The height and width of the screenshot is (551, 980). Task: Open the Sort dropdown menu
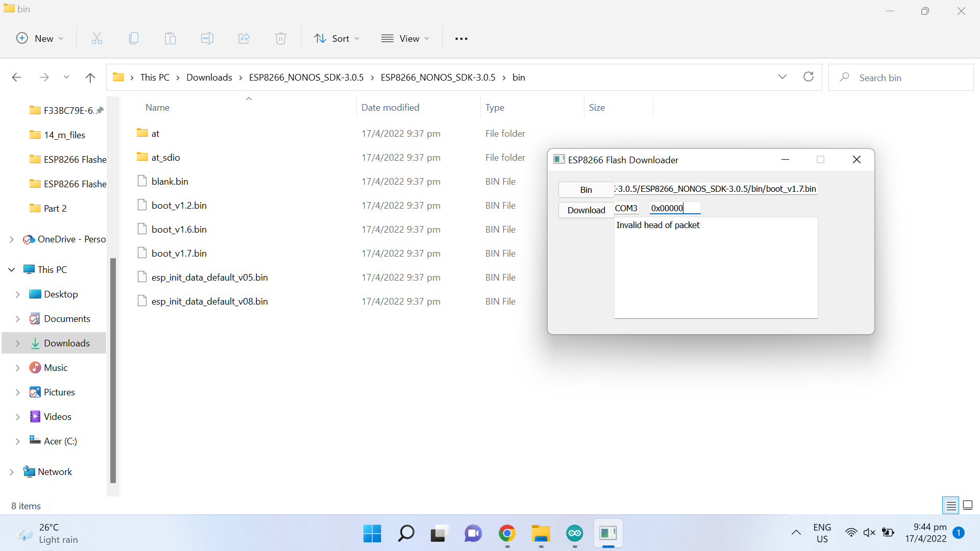click(x=337, y=39)
